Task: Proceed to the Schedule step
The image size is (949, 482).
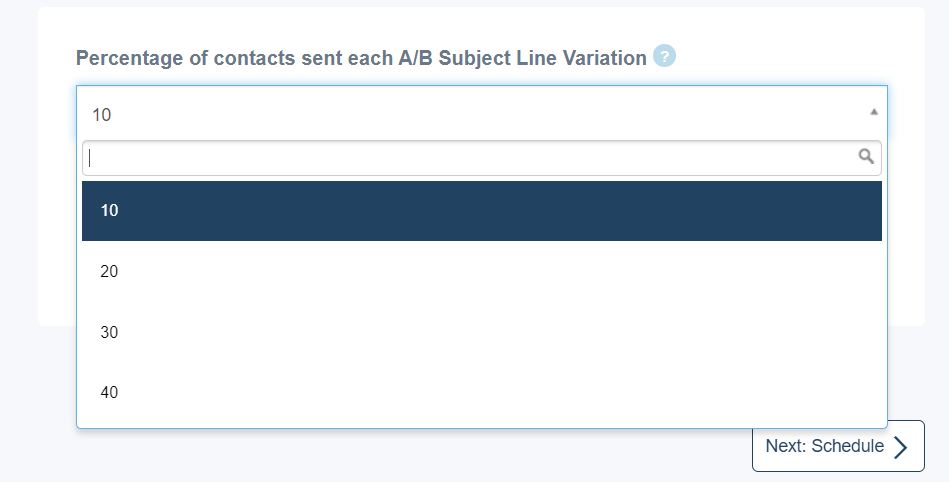Action: point(838,446)
